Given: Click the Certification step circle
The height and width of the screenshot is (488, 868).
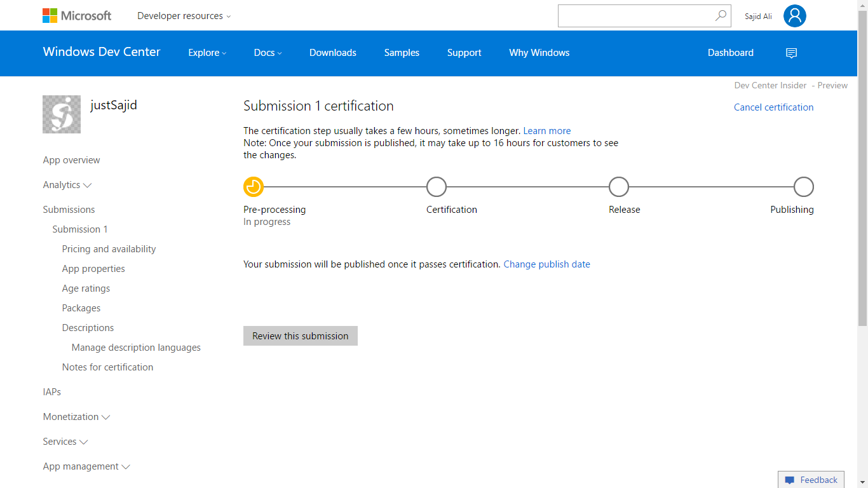Looking at the screenshot, I should tap(437, 187).
